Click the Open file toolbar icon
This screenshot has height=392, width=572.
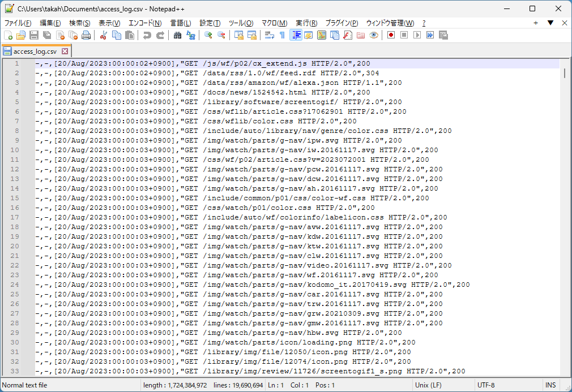click(x=19, y=35)
